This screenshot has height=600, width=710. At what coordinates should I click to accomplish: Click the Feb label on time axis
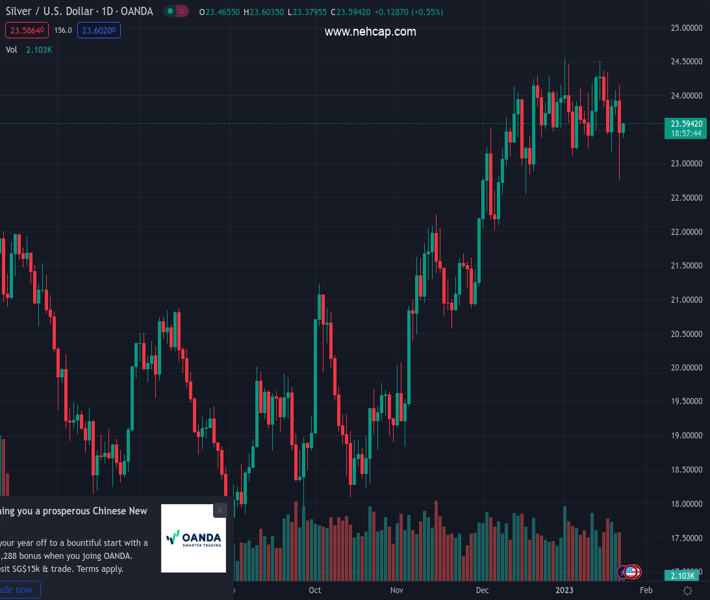point(646,591)
